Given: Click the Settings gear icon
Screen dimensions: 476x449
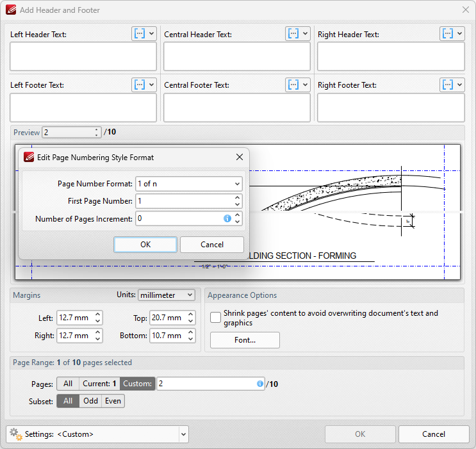Looking at the screenshot, I should (16, 434).
